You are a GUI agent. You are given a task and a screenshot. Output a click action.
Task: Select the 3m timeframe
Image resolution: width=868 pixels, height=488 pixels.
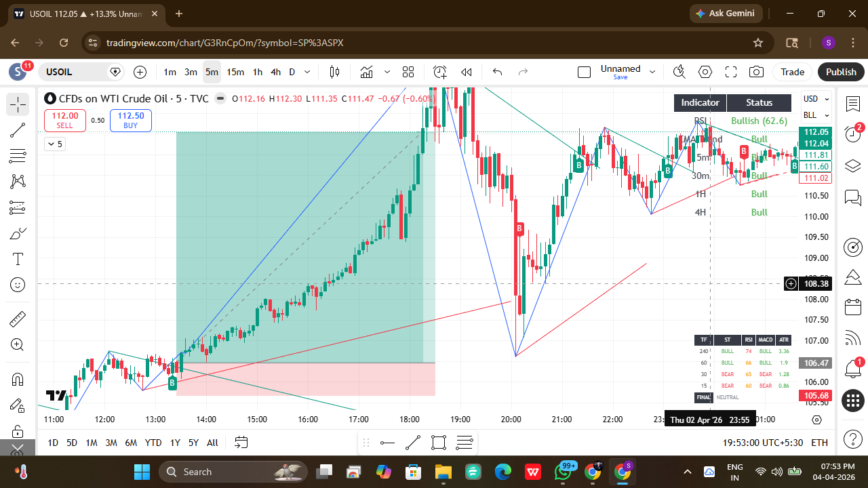pyautogui.click(x=191, y=72)
